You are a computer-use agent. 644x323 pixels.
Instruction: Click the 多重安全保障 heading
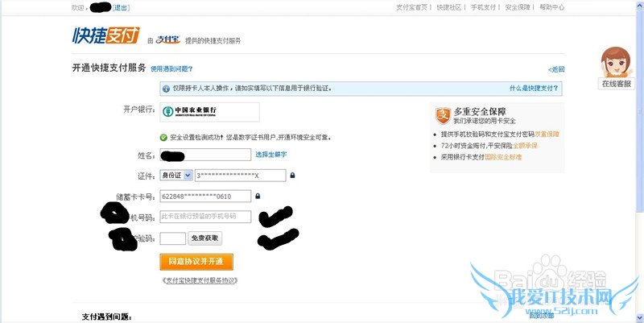click(x=480, y=111)
